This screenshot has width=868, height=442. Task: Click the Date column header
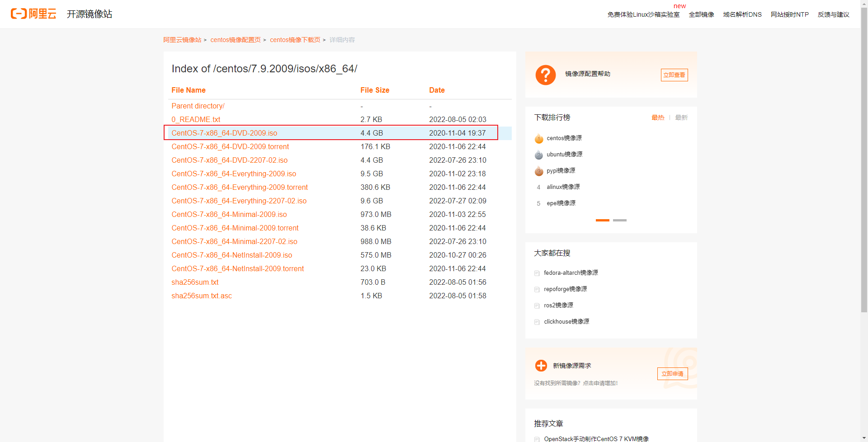[437, 90]
